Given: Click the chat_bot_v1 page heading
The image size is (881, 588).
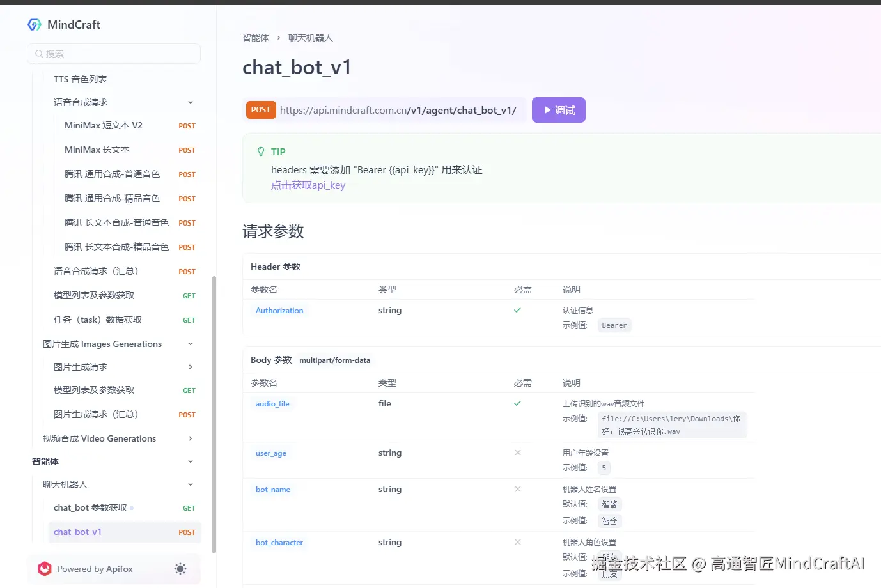Looking at the screenshot, I should pyautogui.click(x=297, y=67).
